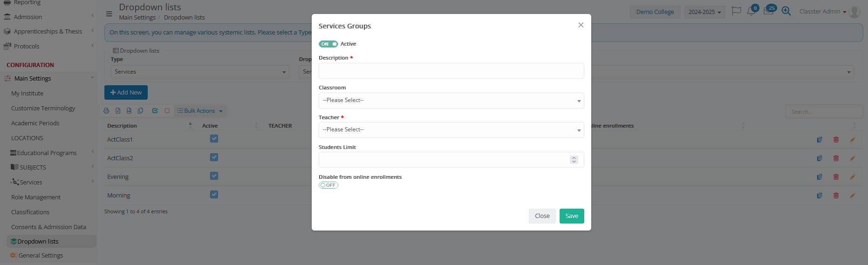Image resolution: width=868 pixels, height=265 pixels.
Task: Click the Students Limit spinner arrows
Action: tap(574, 160)
